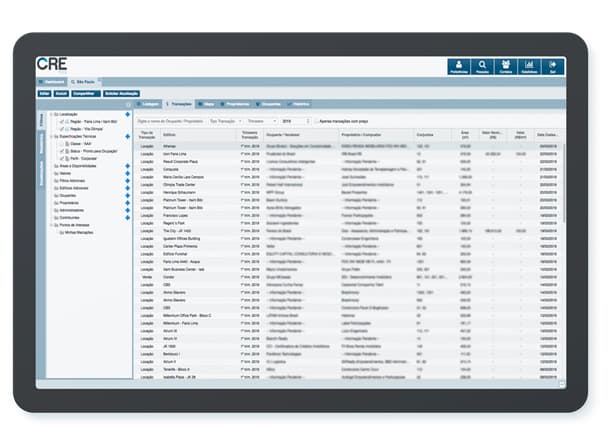Screen dimensions: 615x441
Task: Open the user preferences person icon
Action: [x=459, y=66]
